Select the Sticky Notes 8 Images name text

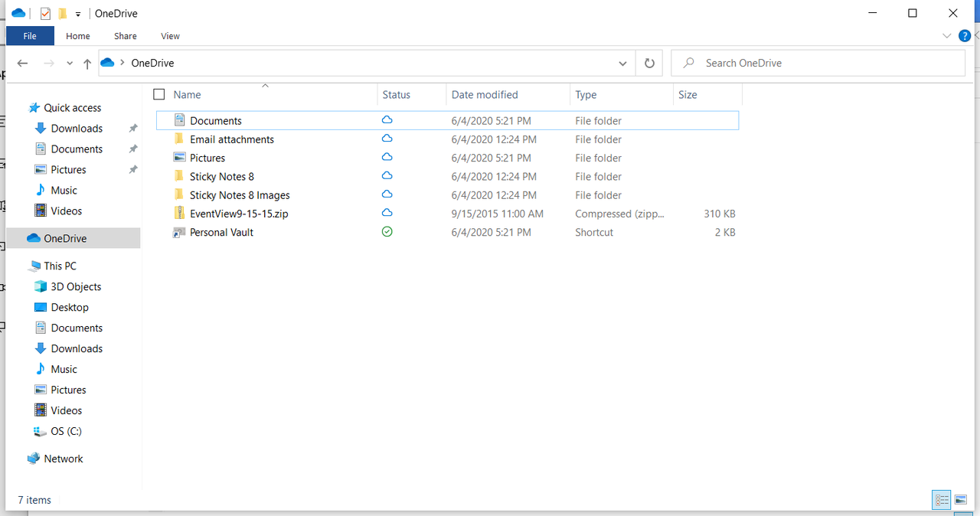tap(240, 195)
